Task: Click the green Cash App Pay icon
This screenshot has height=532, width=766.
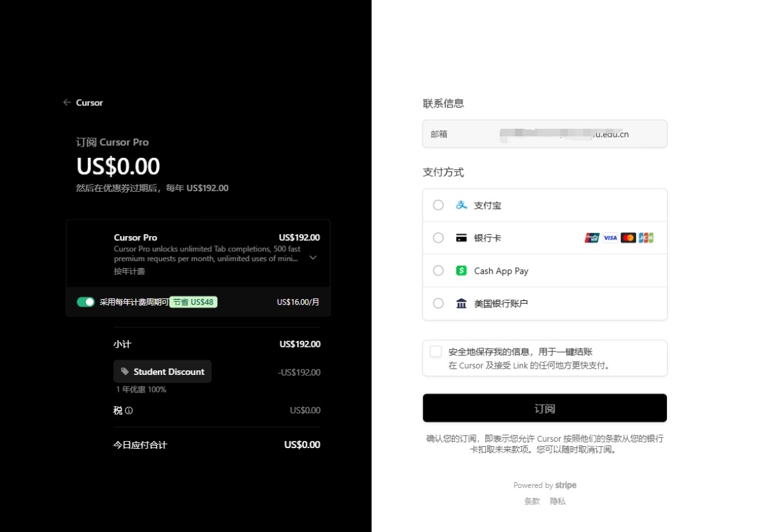Action: [461, 271]
